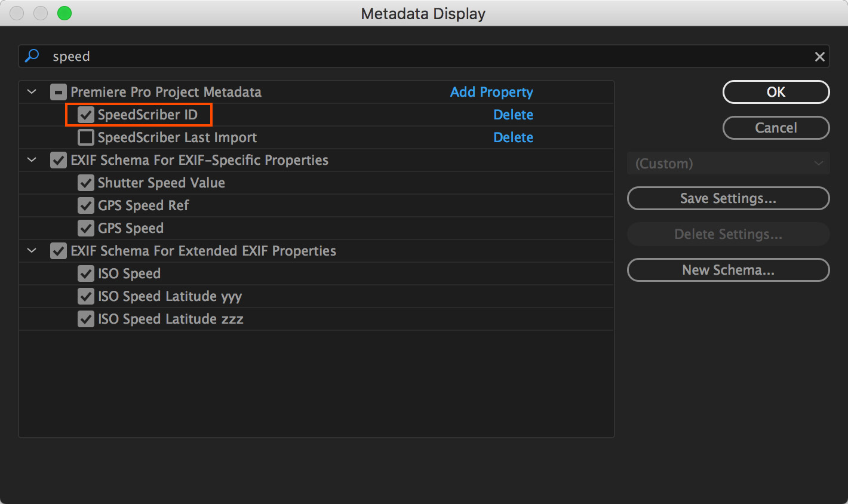Image resolution: width=848 pixels, height=504 pixels.
Task: Toggle the Premiere Pro Project Metadata schema checkbox
Action: click(59, 92)
